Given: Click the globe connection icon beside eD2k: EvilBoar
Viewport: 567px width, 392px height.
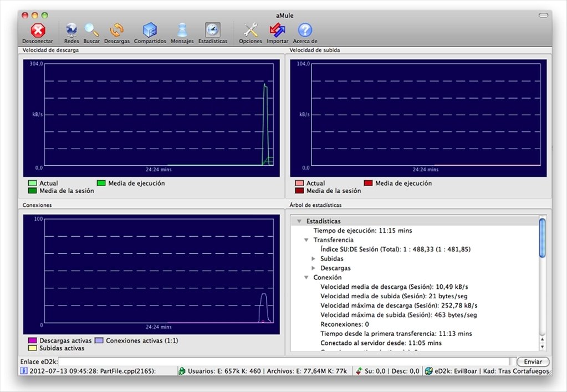Looking at the screenshot, I should (x=428, y=371).
